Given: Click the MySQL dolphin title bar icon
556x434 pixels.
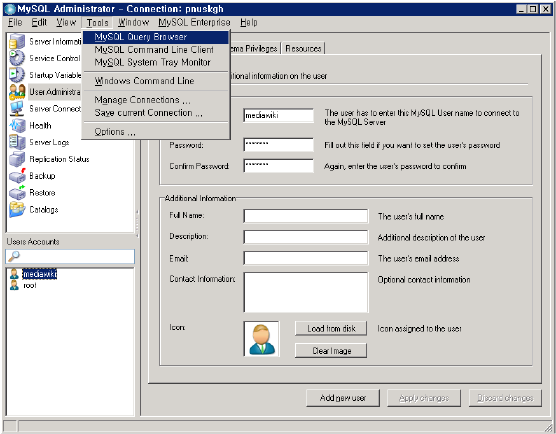Looking at the screenshot, I should point(10,9).
